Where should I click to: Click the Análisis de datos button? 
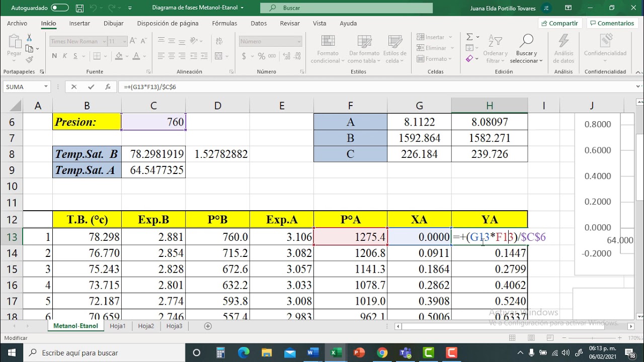click(x=563, y=48)
